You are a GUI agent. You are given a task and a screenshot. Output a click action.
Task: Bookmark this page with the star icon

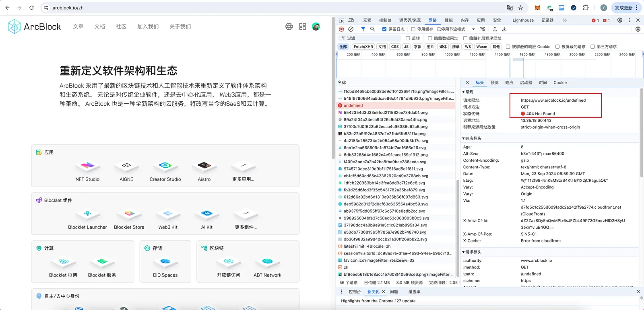520,8
